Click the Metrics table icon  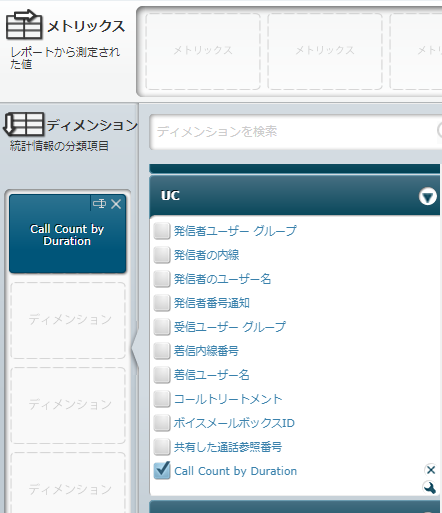(x=24, y=25)
